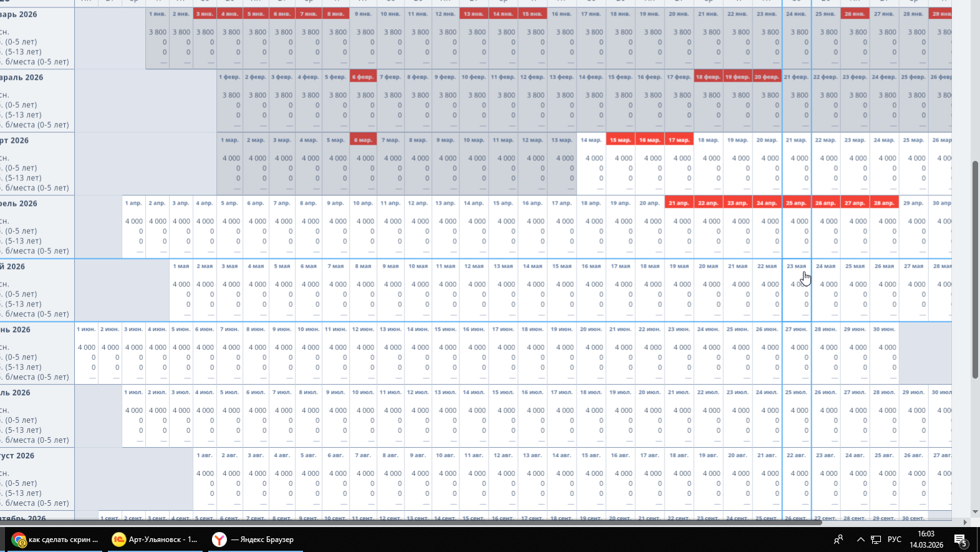Select the red '20 февр.' date header
The image size is (980, 552).
(767, 77)
